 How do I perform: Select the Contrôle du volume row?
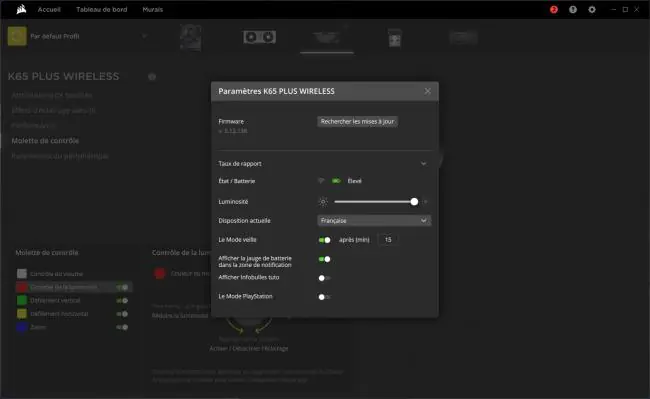73,273
